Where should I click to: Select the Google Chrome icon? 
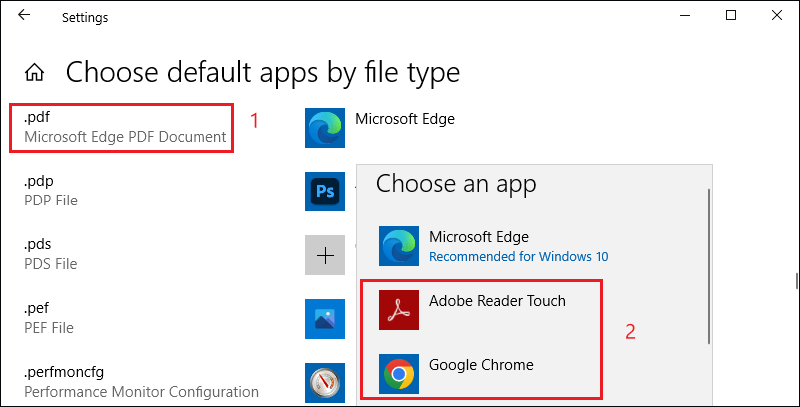398,374
